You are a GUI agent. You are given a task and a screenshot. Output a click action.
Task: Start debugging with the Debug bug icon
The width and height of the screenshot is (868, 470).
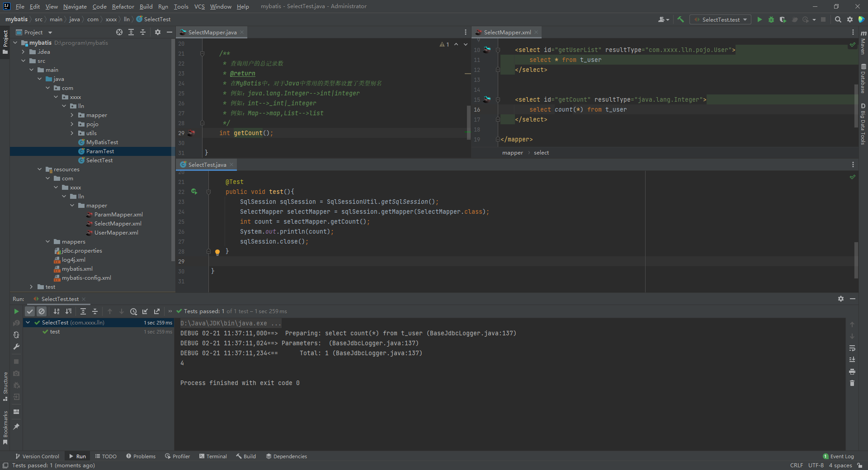pyautogui.click(x=771, y=19)
